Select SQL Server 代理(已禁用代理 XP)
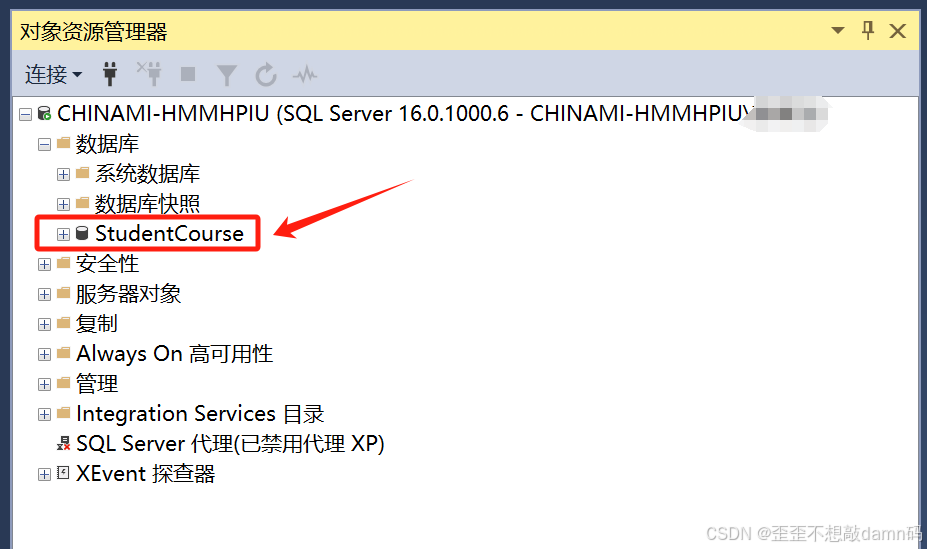Image resolution: width=927 pixels, height=549 pixels. coord(230,444)
